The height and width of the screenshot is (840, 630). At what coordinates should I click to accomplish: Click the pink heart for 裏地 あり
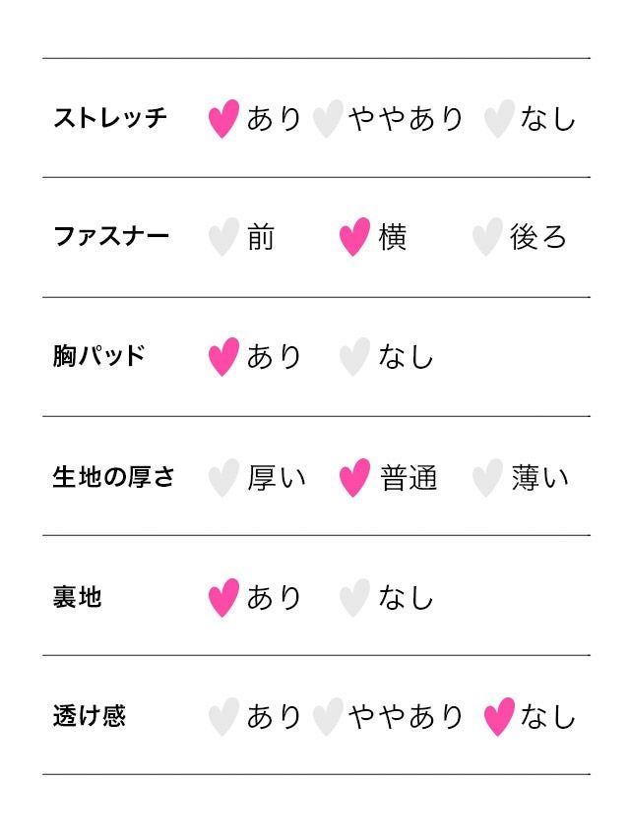point(223,597)
